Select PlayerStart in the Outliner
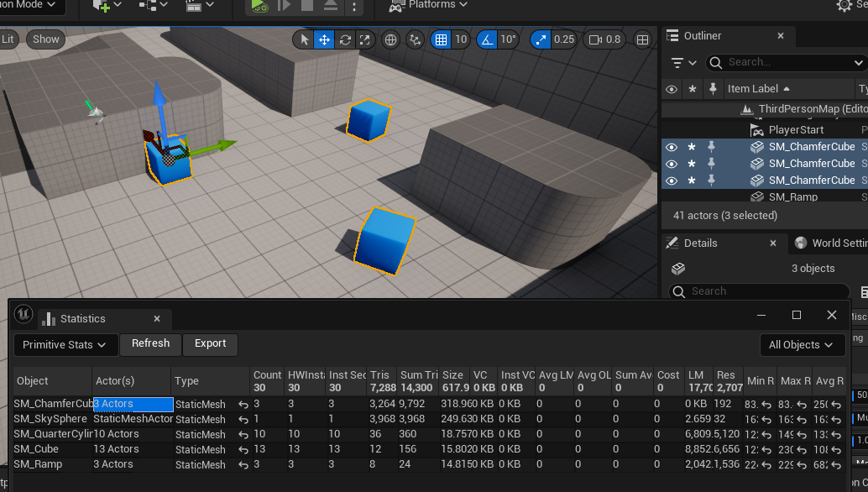The width and height of the screenshot is (868, 492). click(796, 130)
